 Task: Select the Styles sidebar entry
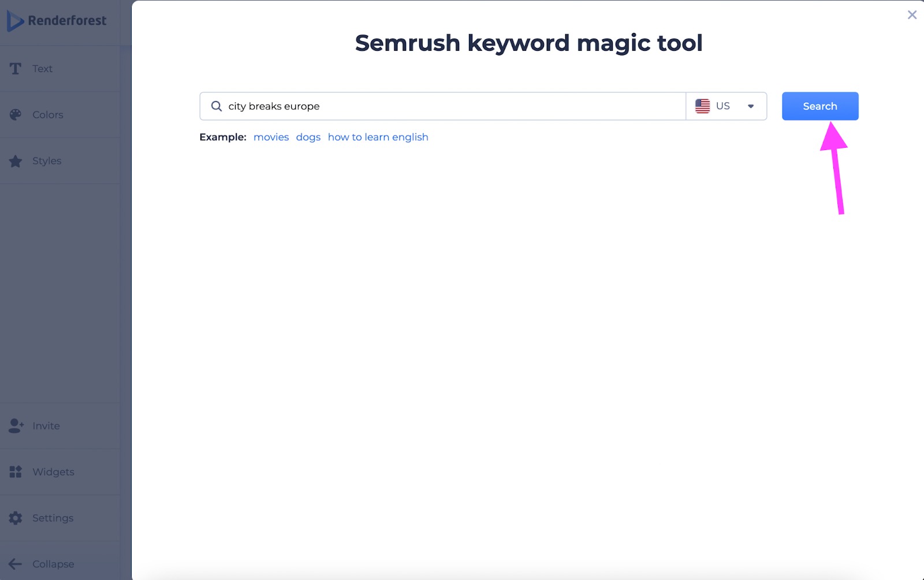pos(46,160)
